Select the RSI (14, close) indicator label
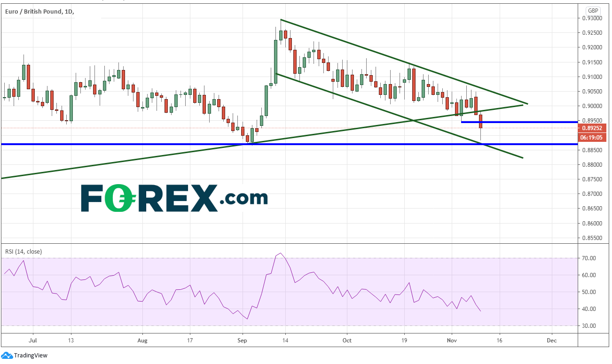The width and height of the screenshot is (612, 364). [24, 252]
